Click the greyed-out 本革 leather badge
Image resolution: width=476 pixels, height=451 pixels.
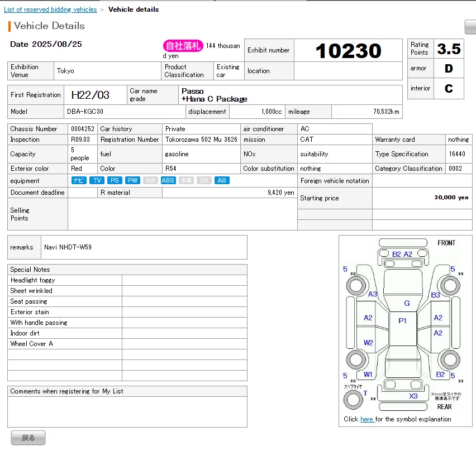(x=186, y=180)
